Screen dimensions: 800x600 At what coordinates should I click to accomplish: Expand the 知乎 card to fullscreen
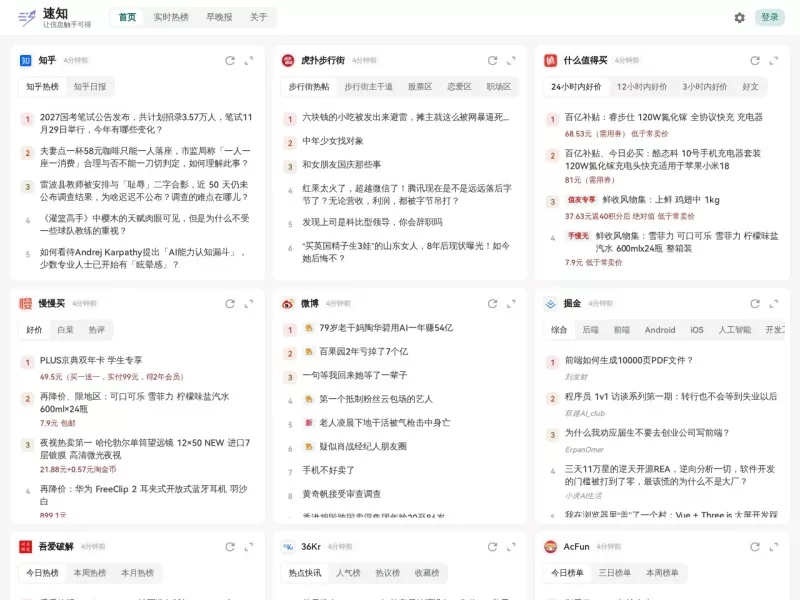coord(249,61)
